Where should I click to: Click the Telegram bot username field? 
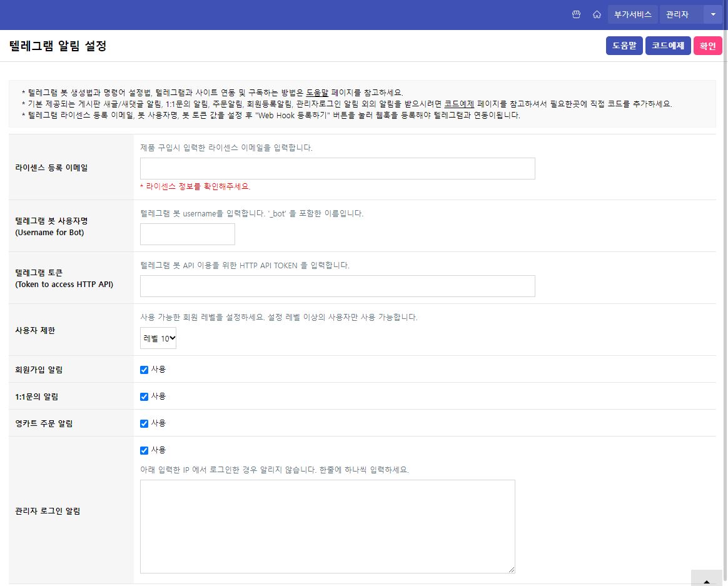tap(187, 234)
